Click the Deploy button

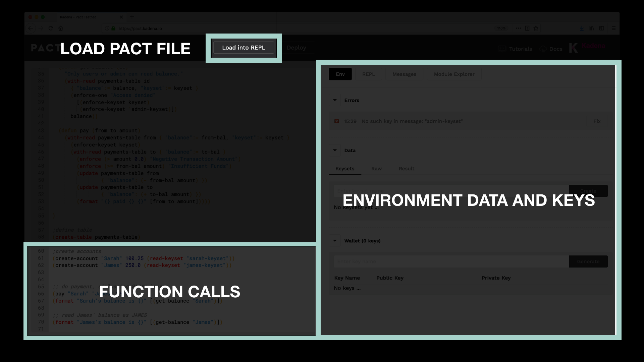pyautogui.click(x=296, y=48)
